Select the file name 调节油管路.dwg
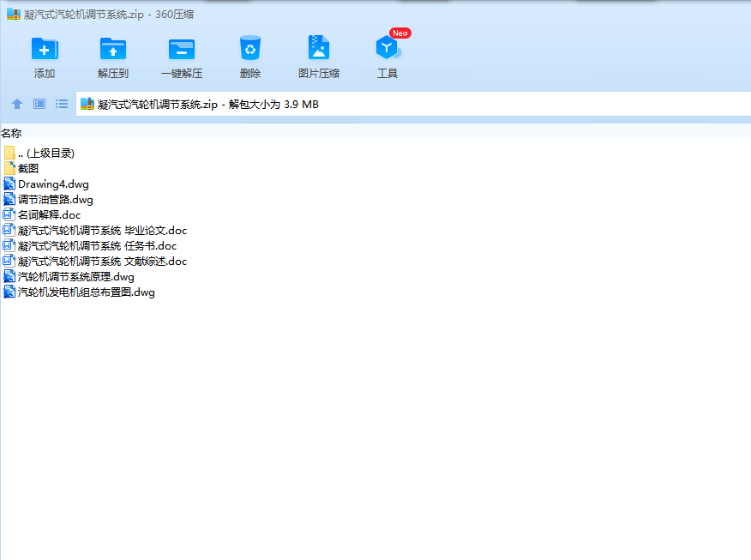This screenshot has height=560, width=751. (x=56, y=199)
